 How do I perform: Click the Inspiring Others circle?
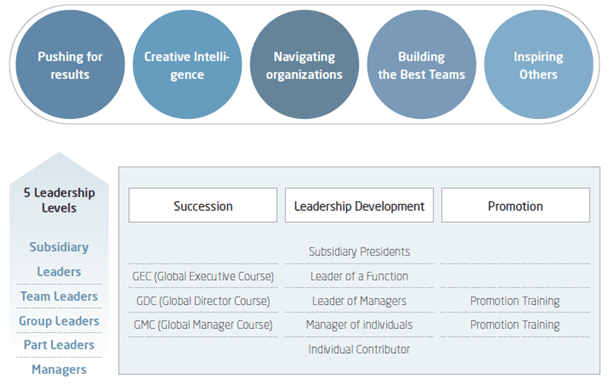point(539,65)
